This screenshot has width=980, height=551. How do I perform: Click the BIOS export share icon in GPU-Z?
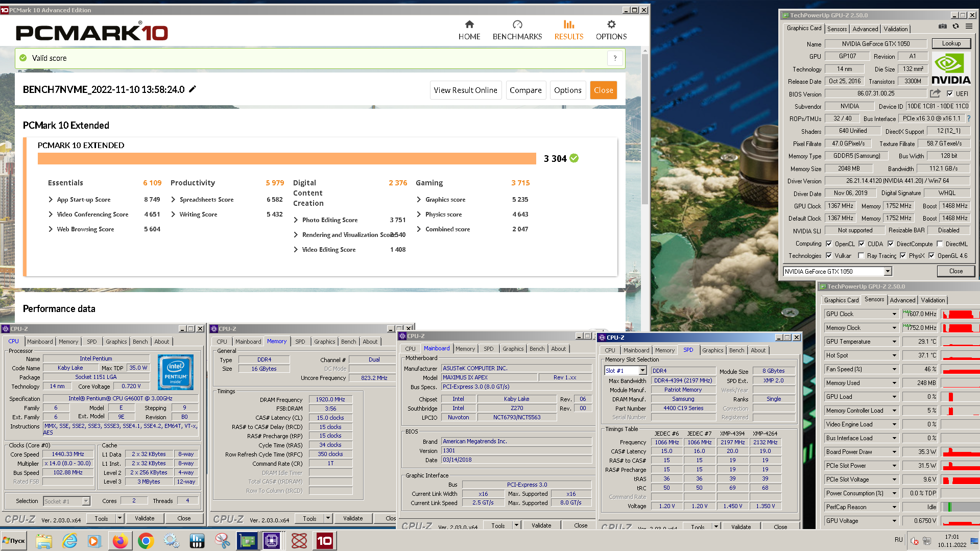935,93
